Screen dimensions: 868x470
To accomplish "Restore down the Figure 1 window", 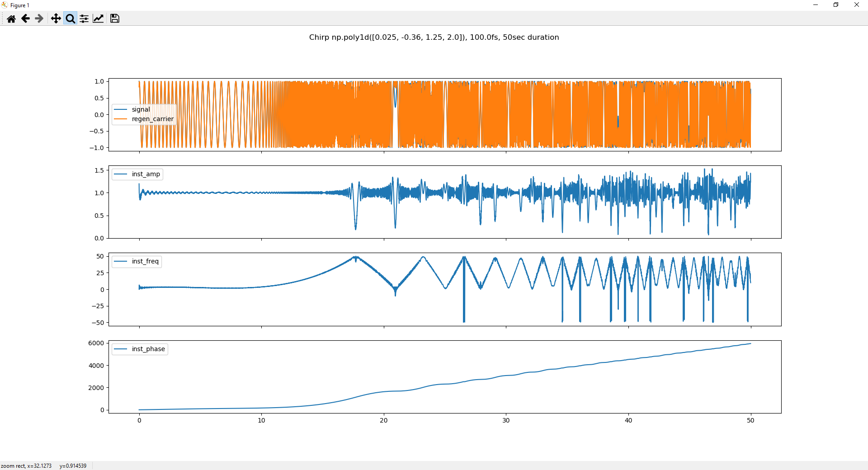I will coord(836,5).
